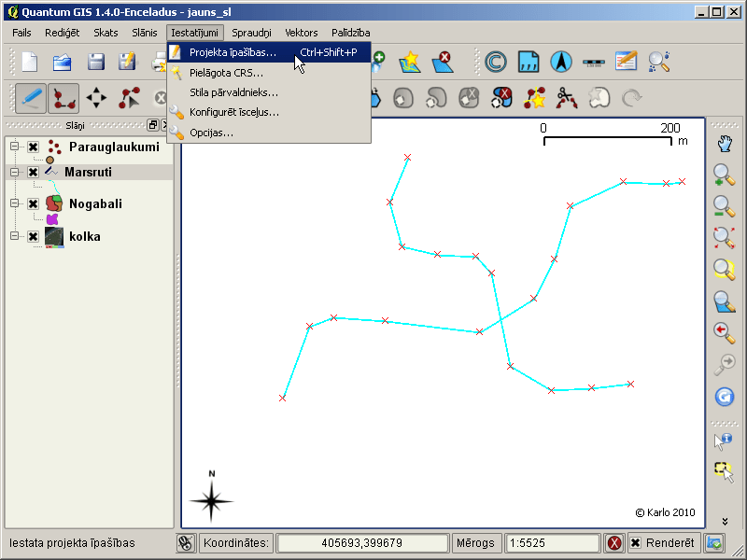747x560 pixels.
Task: Click the red X stop rendering button
Action: click(614, 543)
